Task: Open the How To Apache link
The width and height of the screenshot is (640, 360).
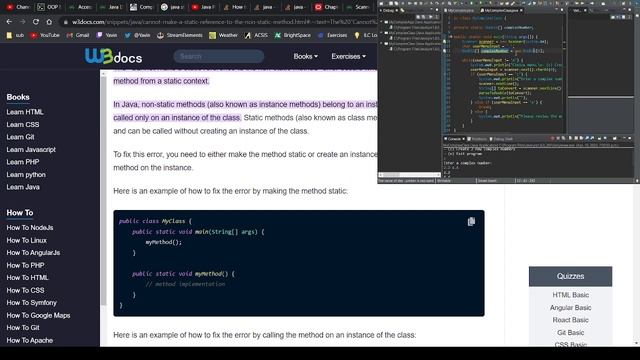Action: pos(30,340)
